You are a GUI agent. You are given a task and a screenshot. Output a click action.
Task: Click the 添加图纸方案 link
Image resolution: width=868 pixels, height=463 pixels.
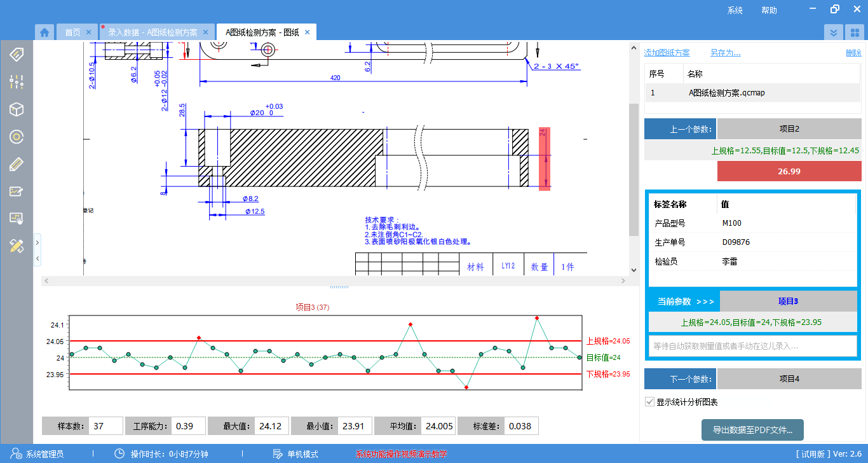[667, 53]
